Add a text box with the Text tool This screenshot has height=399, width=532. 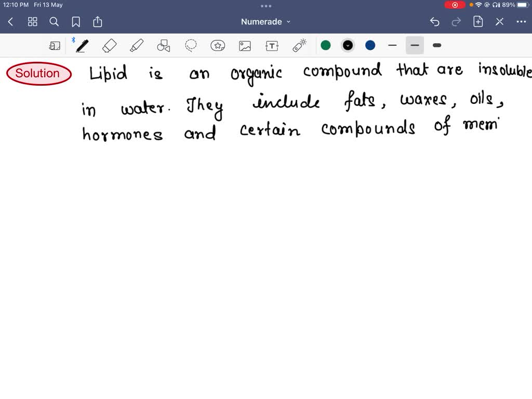click(x=272, y=46)
